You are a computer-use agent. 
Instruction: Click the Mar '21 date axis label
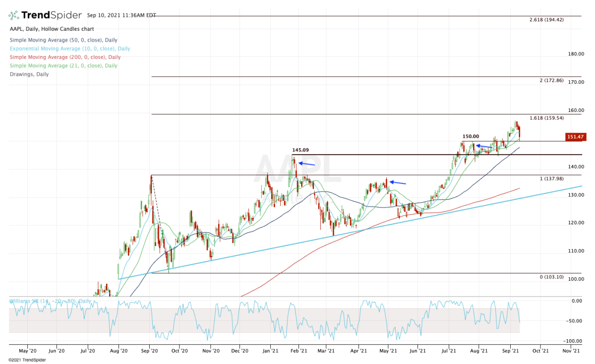click(x=326, y=351)
